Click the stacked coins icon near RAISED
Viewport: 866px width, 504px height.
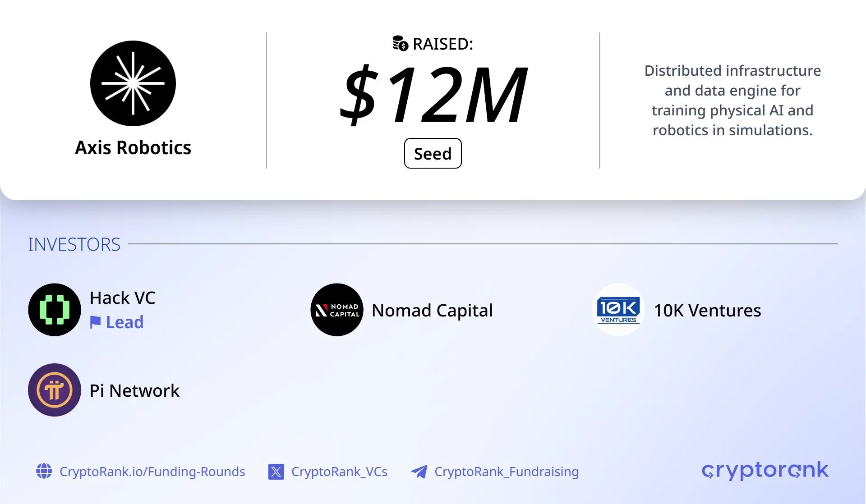pyautogui.click(x=400, y=43)
